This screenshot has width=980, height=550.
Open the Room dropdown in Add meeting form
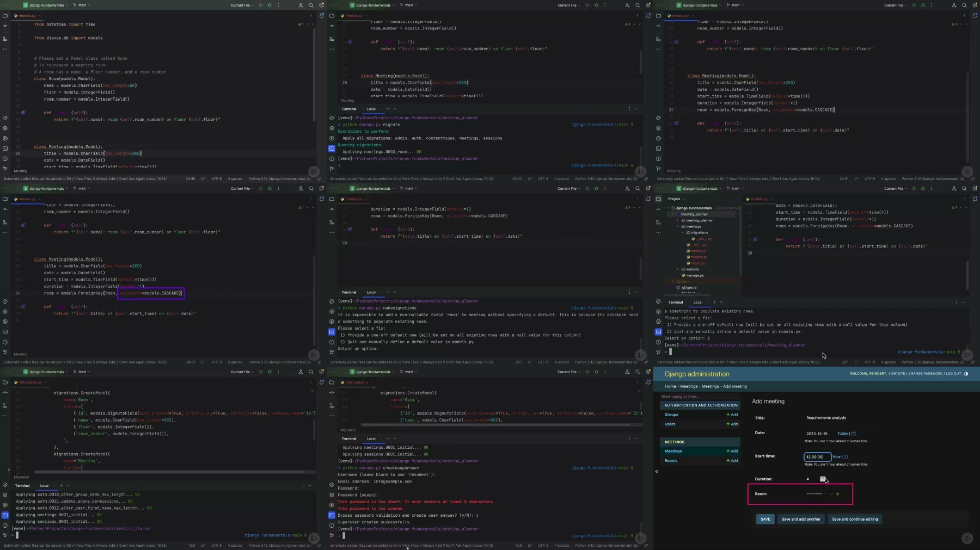coord(816,494)
